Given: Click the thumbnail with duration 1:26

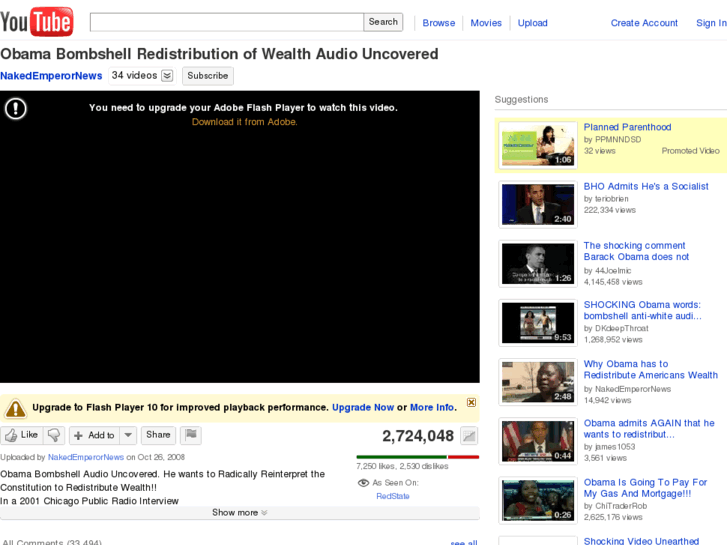Looking at the screenshot, I should coord(538,263).
